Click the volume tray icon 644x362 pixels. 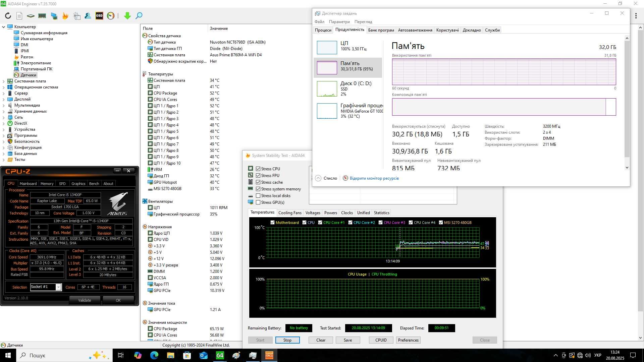[x=588, y=355]
